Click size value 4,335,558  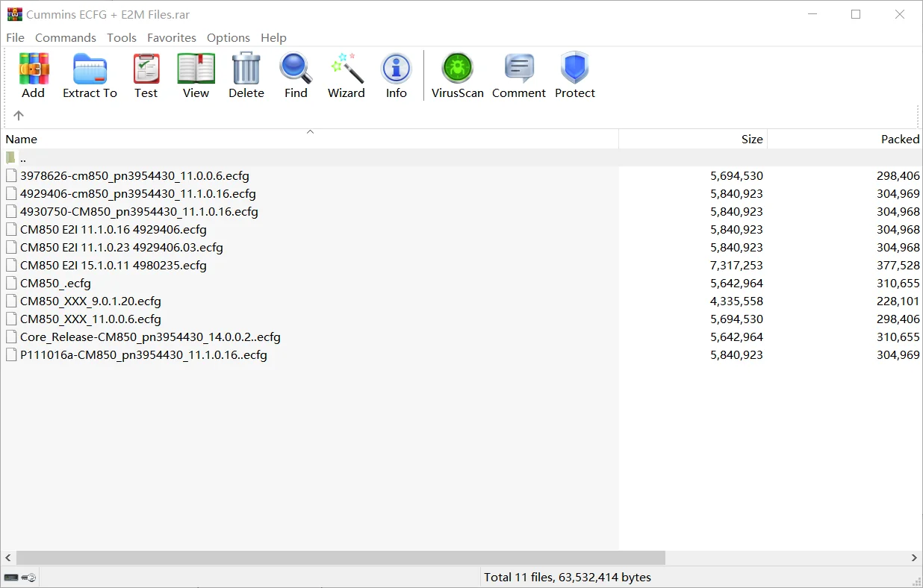(x=736, y=301)
